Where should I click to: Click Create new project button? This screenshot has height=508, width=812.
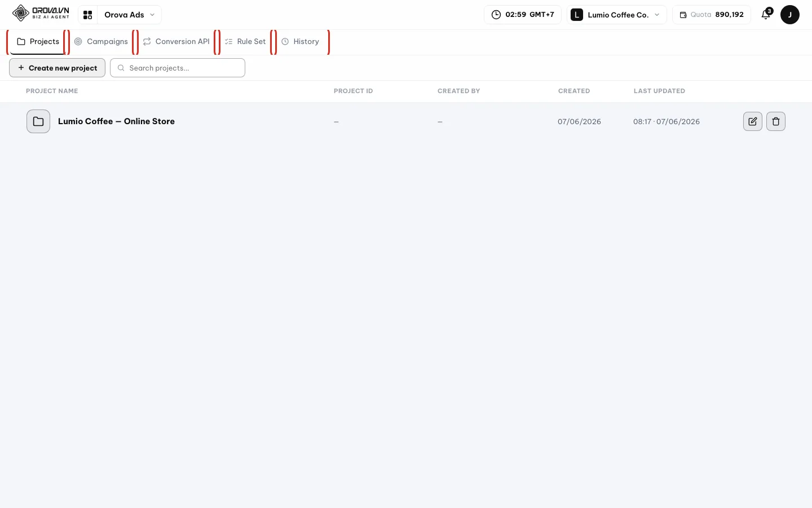tap(57, 68)
